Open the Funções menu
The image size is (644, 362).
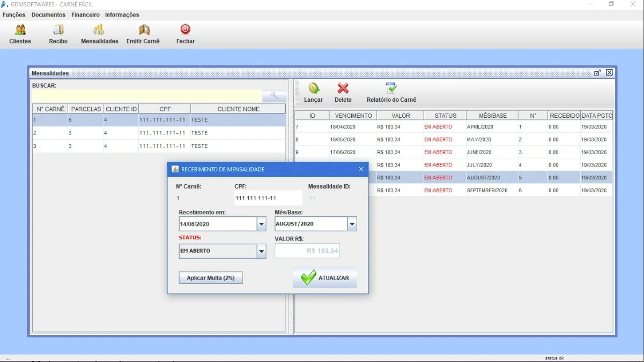coord(14,15)
